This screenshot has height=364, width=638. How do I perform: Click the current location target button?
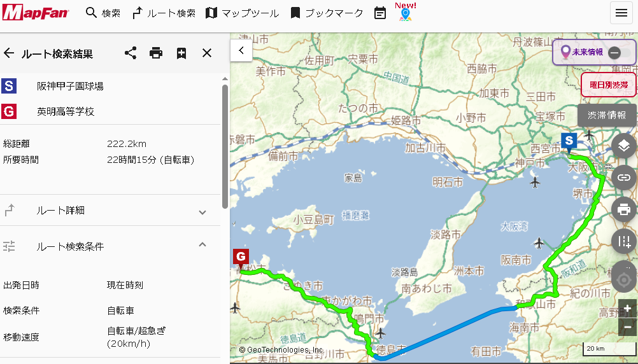pyautogui.click(x=624, y=279)
